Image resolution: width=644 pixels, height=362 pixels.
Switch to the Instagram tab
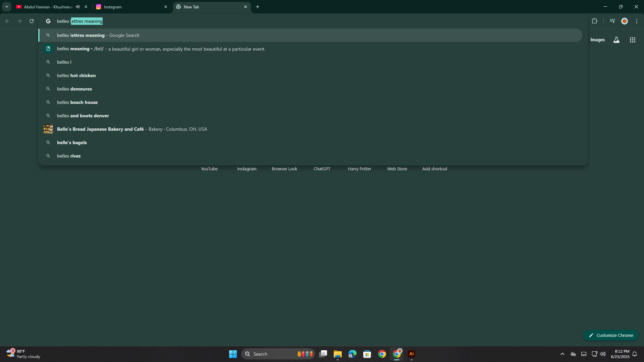tap(131, 7)
